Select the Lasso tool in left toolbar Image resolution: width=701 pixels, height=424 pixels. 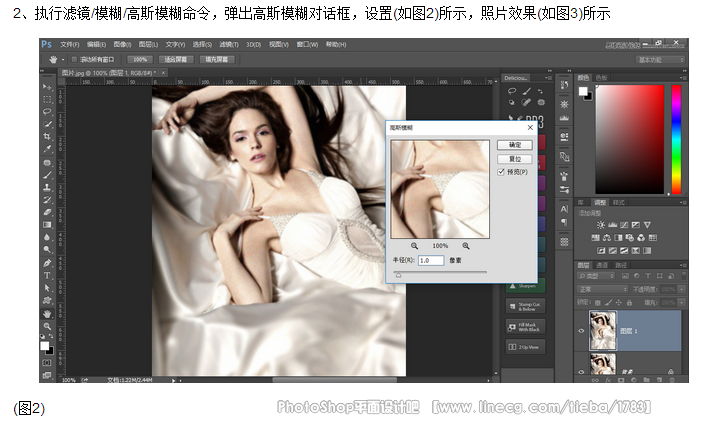47,111
